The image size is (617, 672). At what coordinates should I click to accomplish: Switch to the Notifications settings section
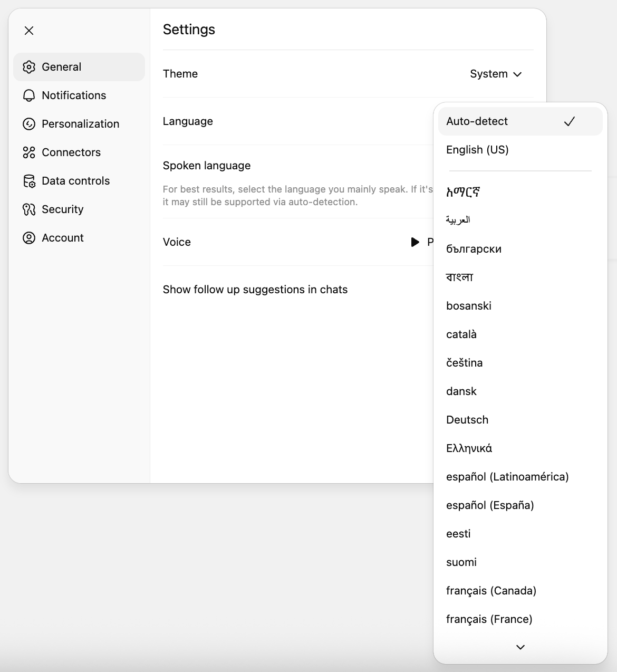pyautogui.click(x=73, y=95)
